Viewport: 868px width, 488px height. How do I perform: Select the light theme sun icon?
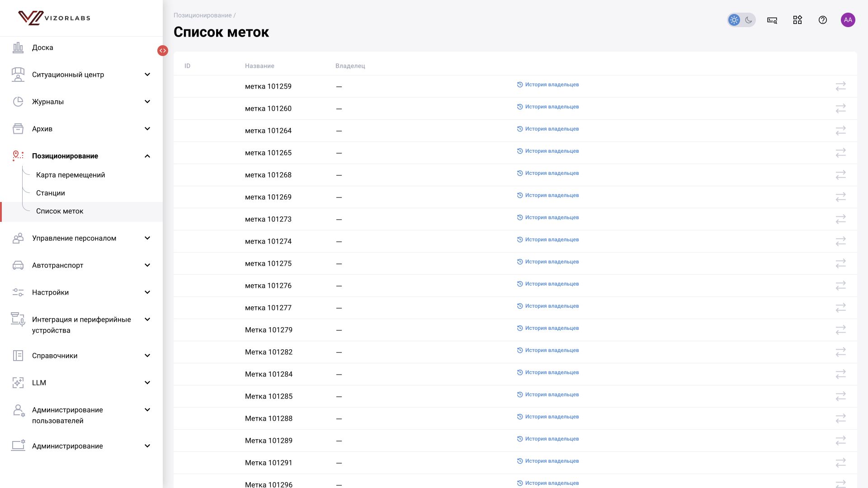coord(734,20)
